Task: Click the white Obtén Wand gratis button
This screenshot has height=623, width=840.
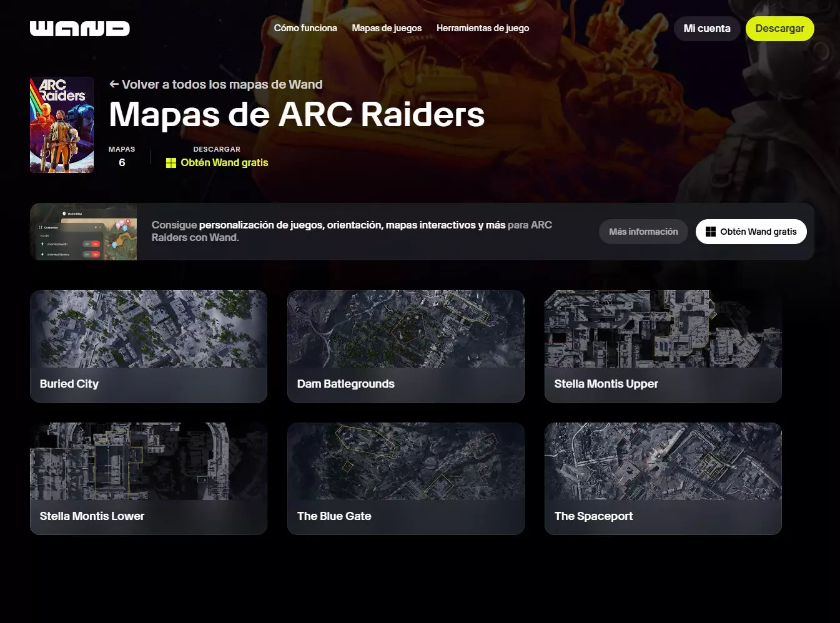Action: (x=751, y=232)
